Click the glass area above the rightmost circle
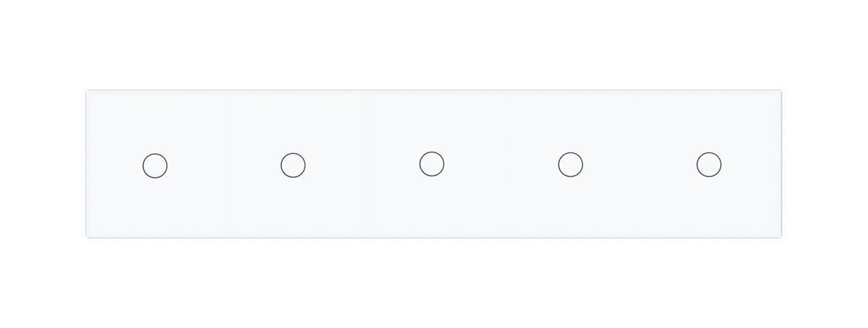The width and height of the screenshot is (868, 328). coord(709,119)
